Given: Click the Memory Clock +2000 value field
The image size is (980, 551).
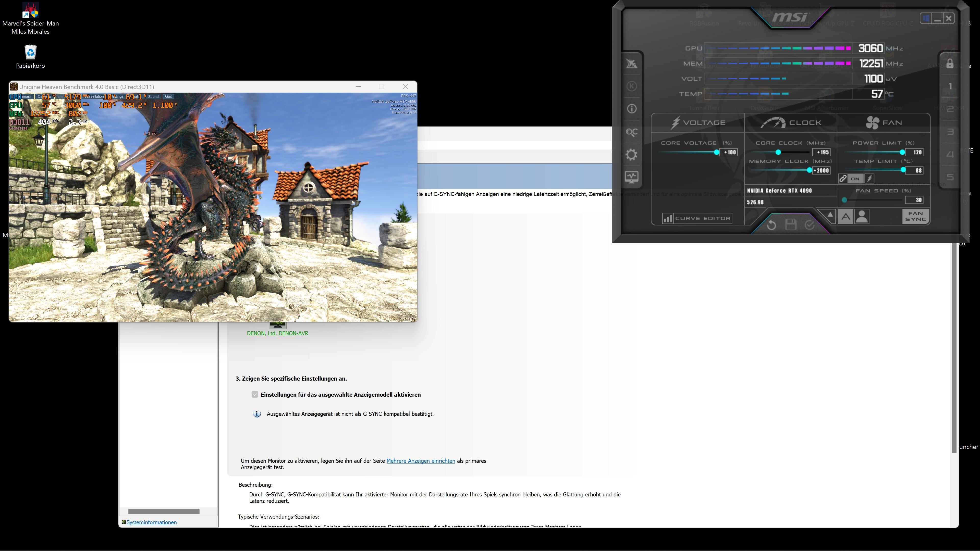Looking at the screenshot, I should click(x=821, y=170).
